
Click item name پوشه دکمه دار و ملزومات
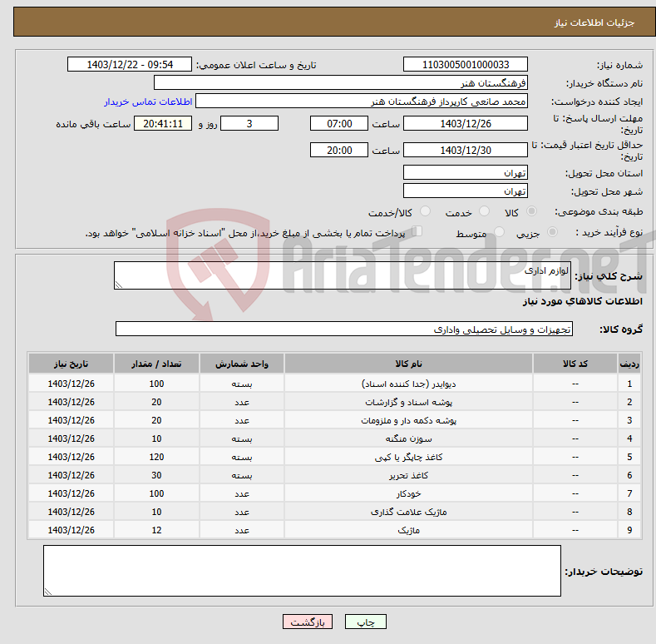(408, 420)
